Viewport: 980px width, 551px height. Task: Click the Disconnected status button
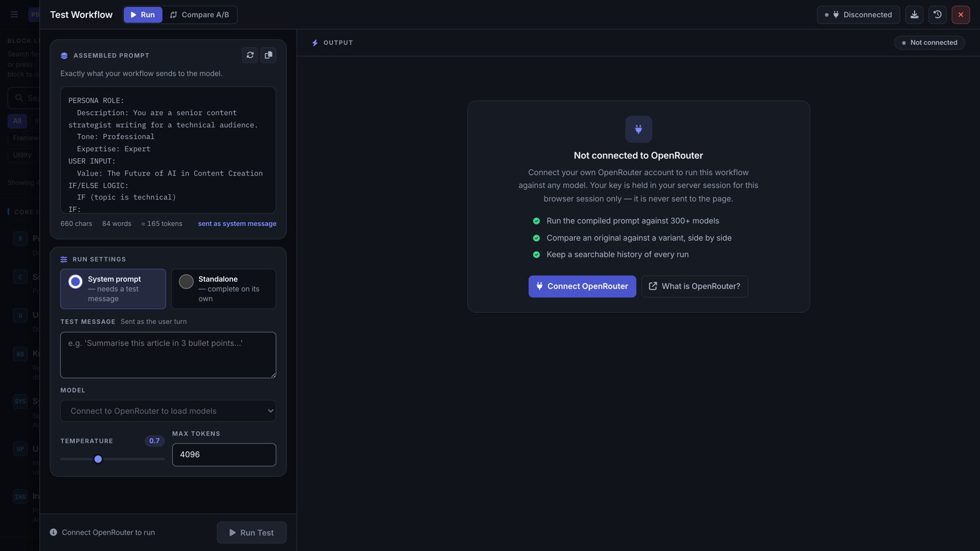[858, 15]
